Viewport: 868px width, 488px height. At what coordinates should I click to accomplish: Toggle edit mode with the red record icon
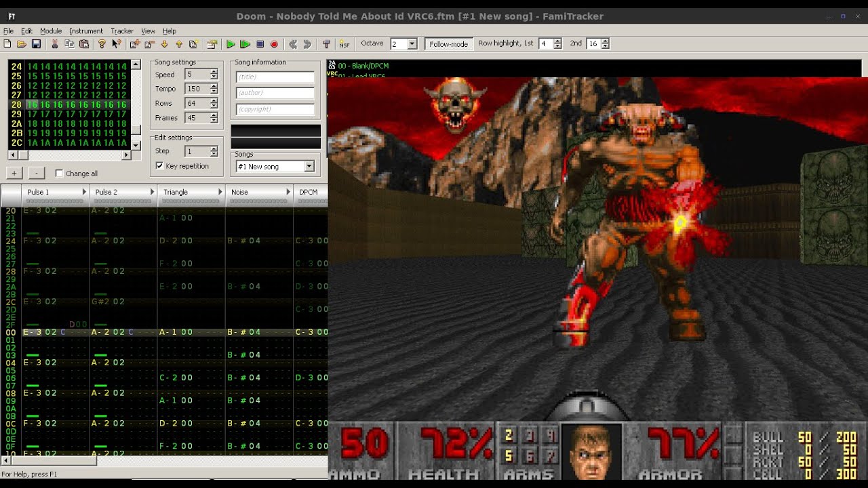point(274,44)
